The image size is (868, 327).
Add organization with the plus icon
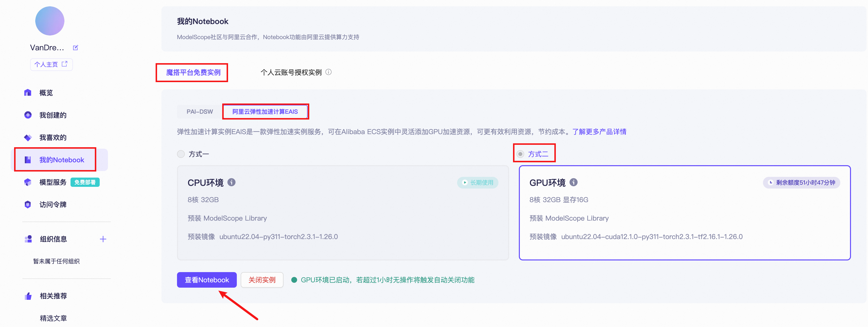103,239
